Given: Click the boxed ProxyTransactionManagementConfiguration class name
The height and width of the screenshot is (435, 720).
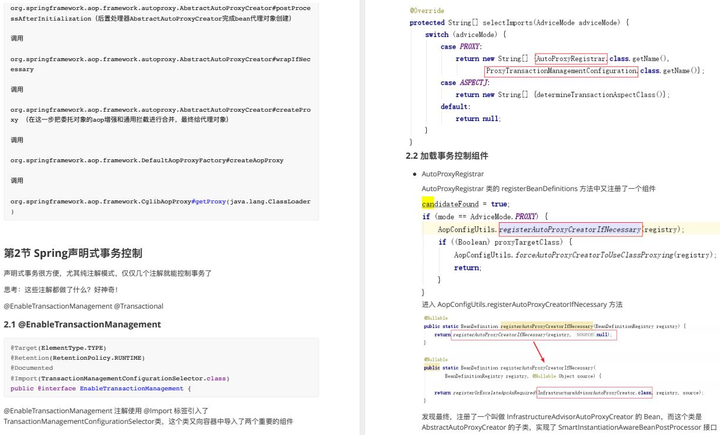Looking at the screenshot, I should (561, 71).
